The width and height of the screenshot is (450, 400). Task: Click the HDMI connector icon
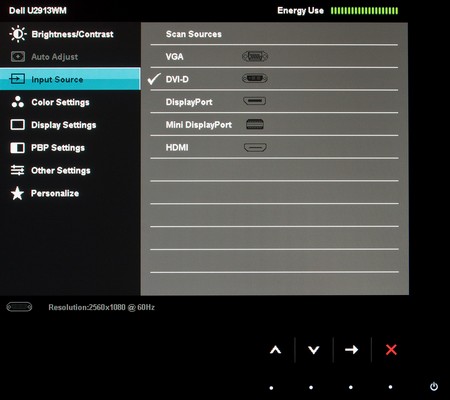click(x=255, y=147)
